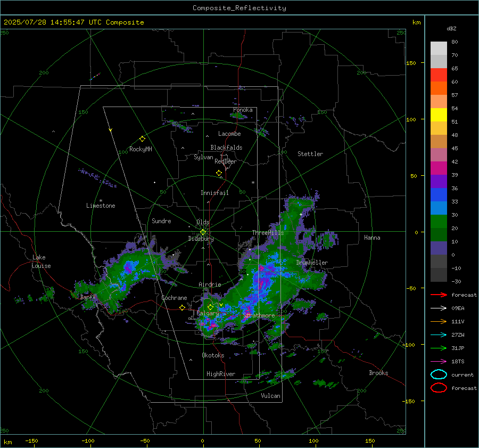Pick the bright yellow swatch in dBZ scale
This screenshot has width=479, height=448.
tap(439, 115)
